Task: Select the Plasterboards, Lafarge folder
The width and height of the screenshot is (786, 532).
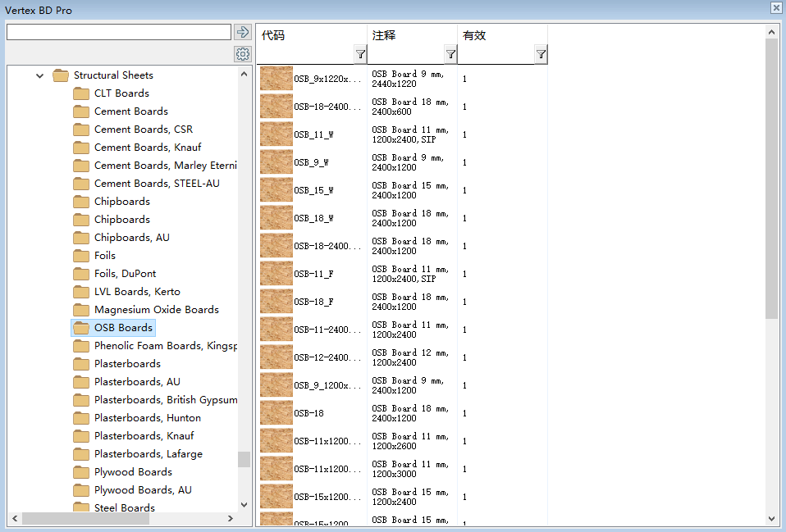Action: tap(149, 454)
